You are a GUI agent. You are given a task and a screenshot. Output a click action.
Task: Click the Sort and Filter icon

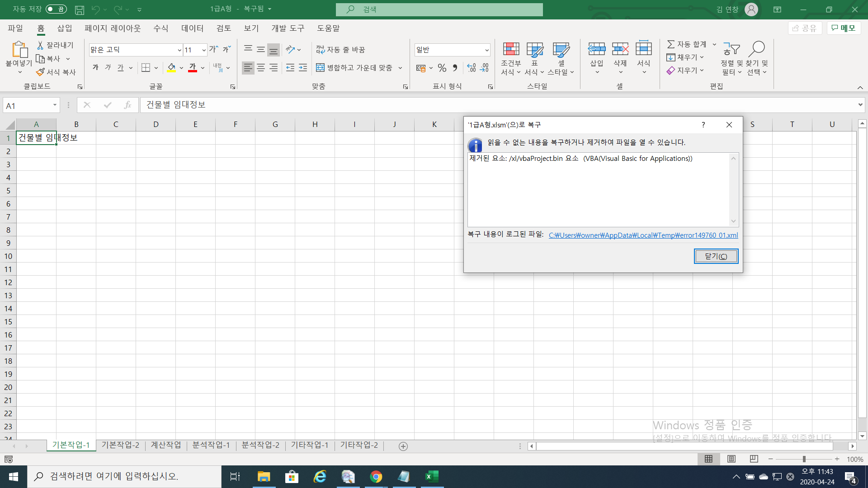(731, 49)
